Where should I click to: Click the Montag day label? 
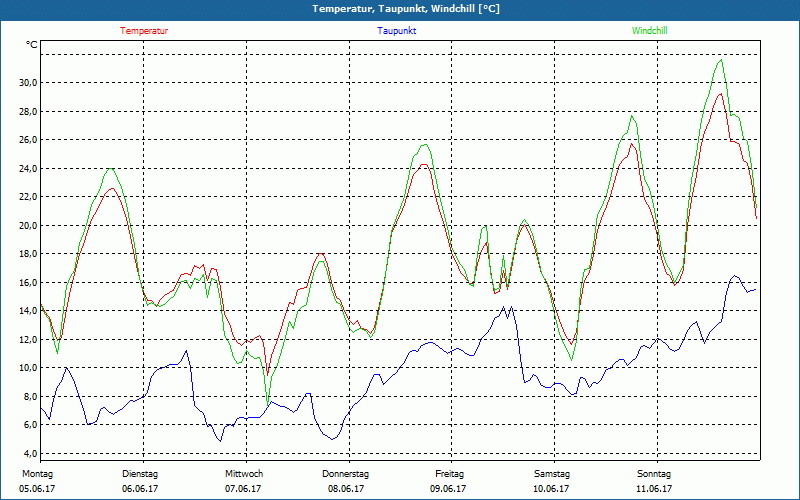pos(36,474)
